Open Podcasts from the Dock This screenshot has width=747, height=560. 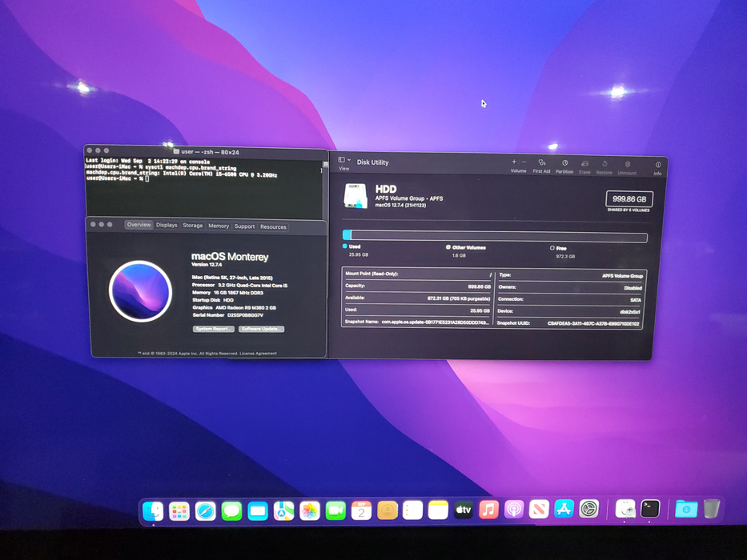(x=514, y=510)
